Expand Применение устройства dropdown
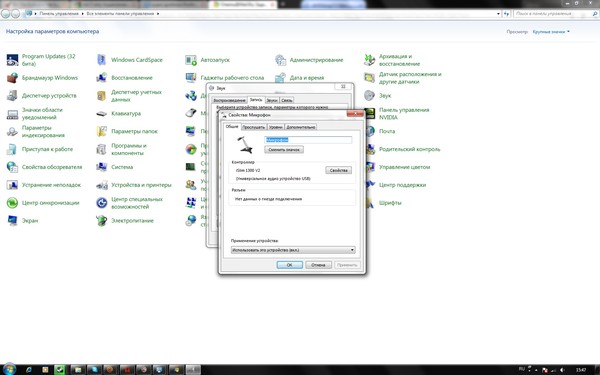This screenshot has width=600, height=375. point(293,250)
